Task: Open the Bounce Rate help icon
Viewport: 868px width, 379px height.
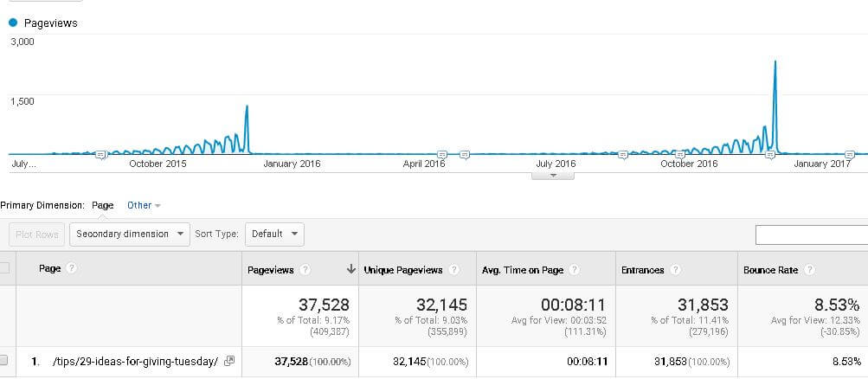Action: pos(811,270)
